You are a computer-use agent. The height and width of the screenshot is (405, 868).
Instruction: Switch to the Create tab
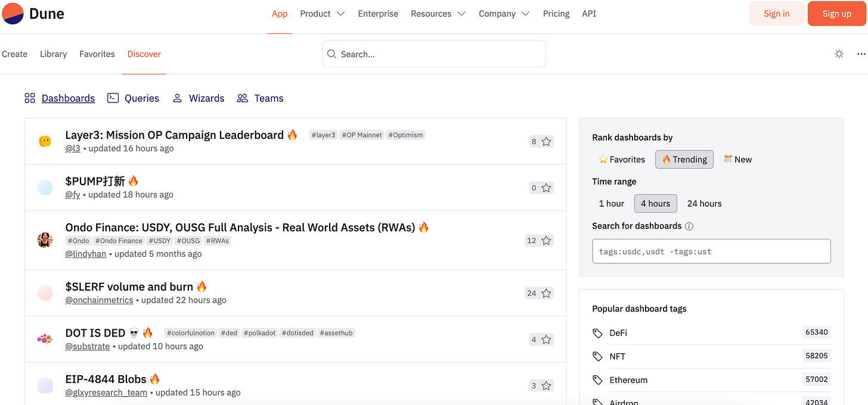(x=15, y=54)
